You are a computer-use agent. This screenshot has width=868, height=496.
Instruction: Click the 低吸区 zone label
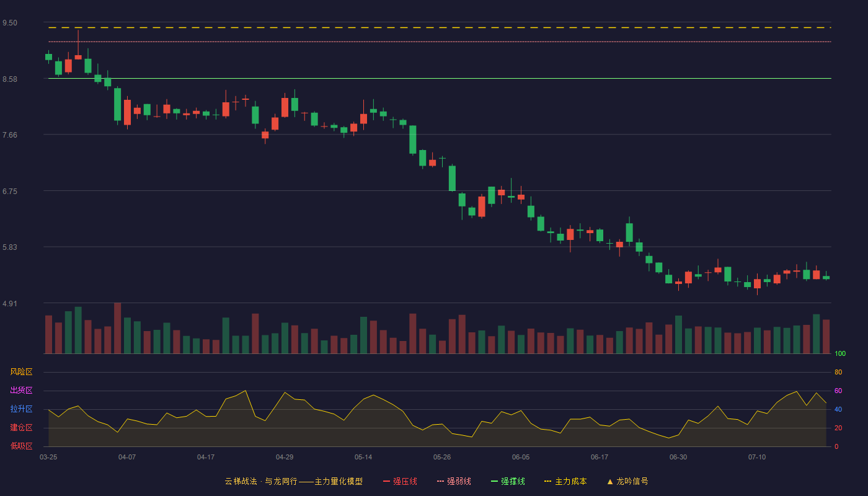click(21, 446)
